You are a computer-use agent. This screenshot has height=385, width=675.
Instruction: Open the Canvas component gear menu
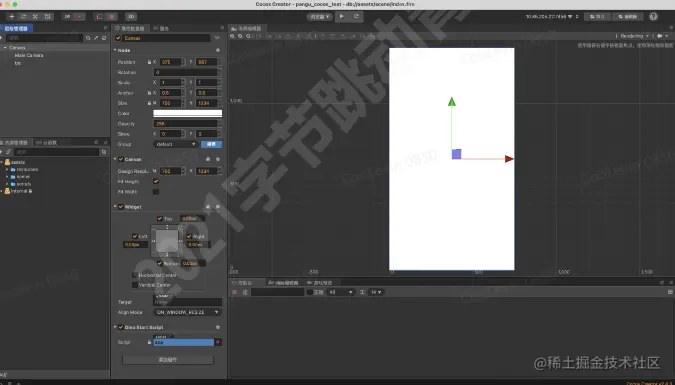(218, 159)
